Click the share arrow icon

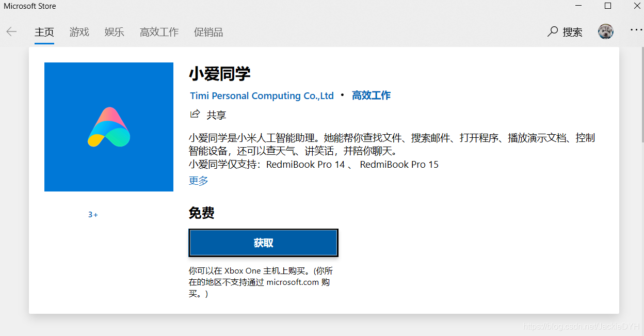(x=195, y=114)
